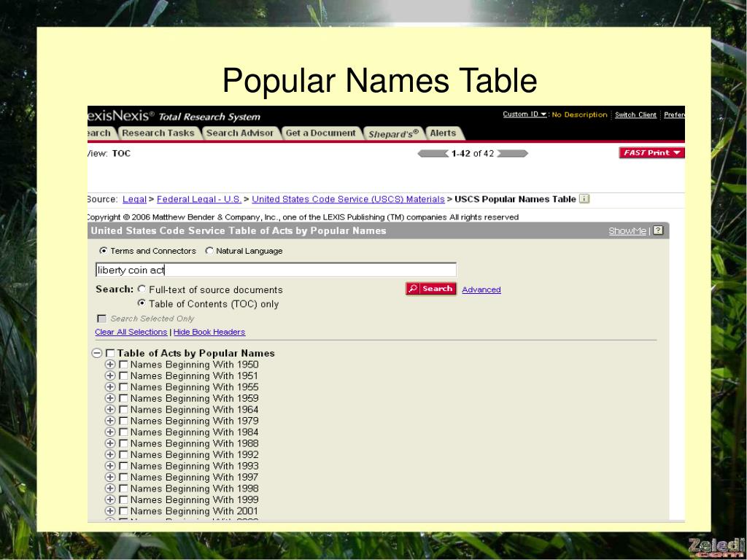Click the info icon beside USCS Popular Names Table
The width and height of the screenshot is (747, 560).
[584, 199]
